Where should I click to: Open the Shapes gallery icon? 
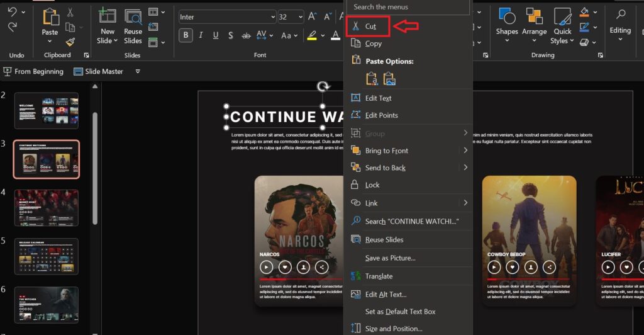pos(507,16)
